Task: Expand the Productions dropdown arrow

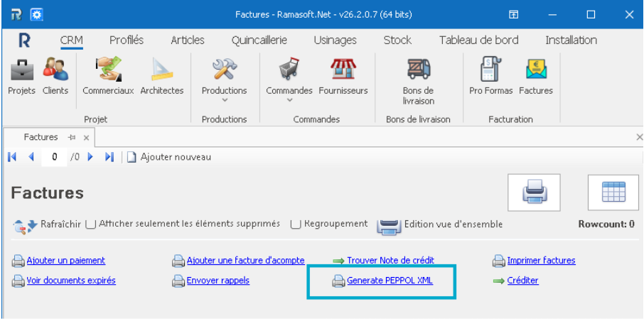Action: [x=224, y=99]
